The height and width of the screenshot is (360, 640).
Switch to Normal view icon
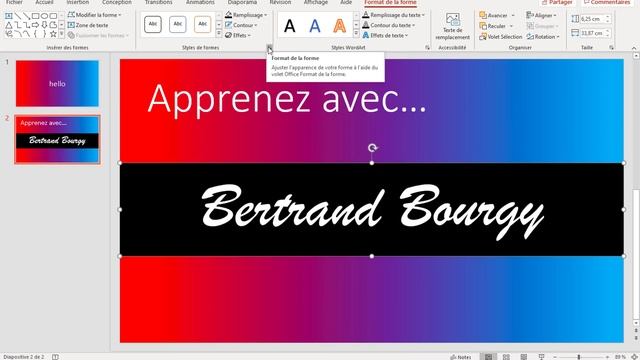pyautogui.click(x=489, y=357)
